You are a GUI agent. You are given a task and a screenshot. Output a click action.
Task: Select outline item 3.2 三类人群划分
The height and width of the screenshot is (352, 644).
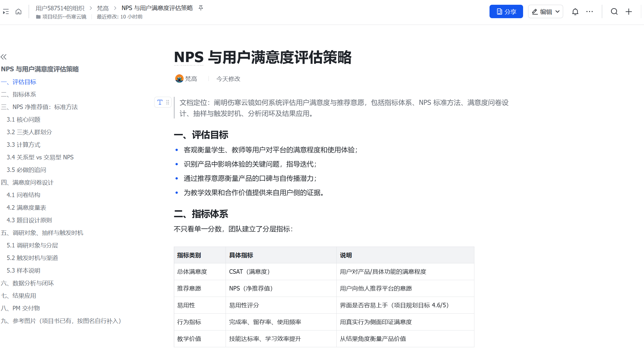tap(29, 132)
